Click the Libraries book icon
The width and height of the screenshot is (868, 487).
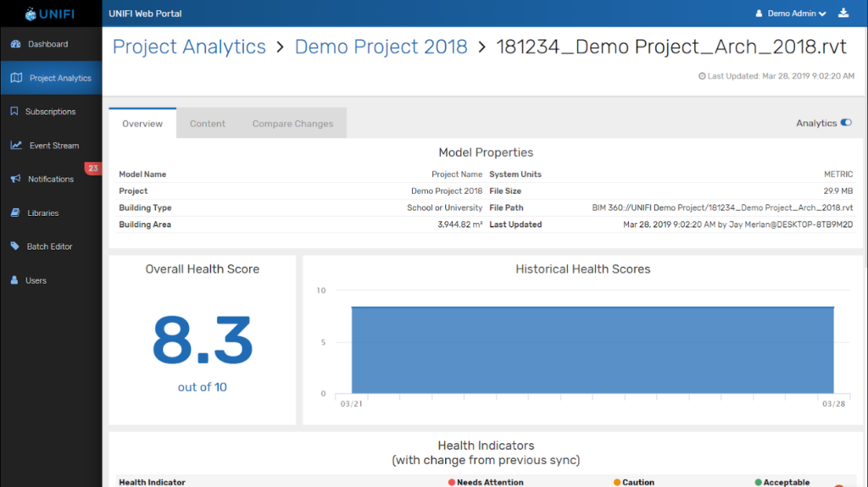pos(15,213)
